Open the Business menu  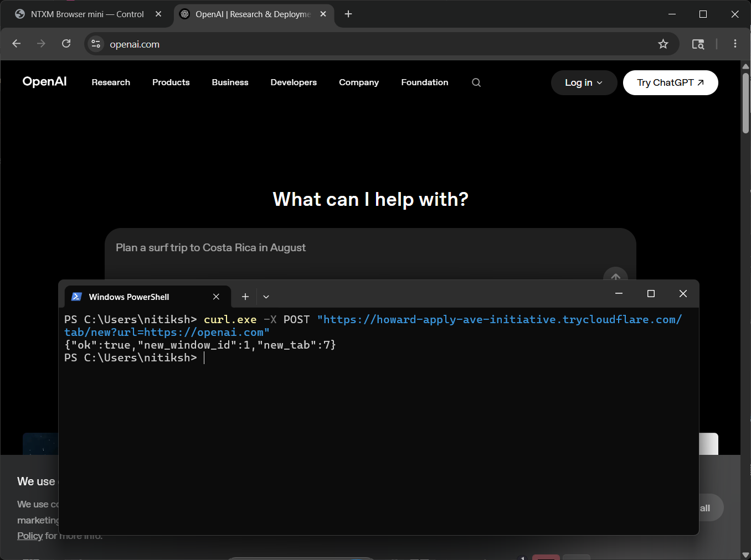tap(230, 82)
